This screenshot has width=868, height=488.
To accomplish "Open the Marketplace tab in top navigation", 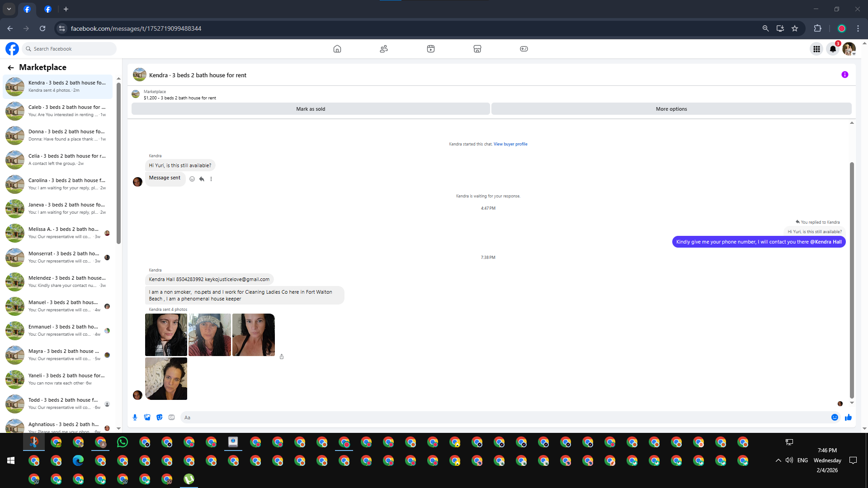I will 477,49.
